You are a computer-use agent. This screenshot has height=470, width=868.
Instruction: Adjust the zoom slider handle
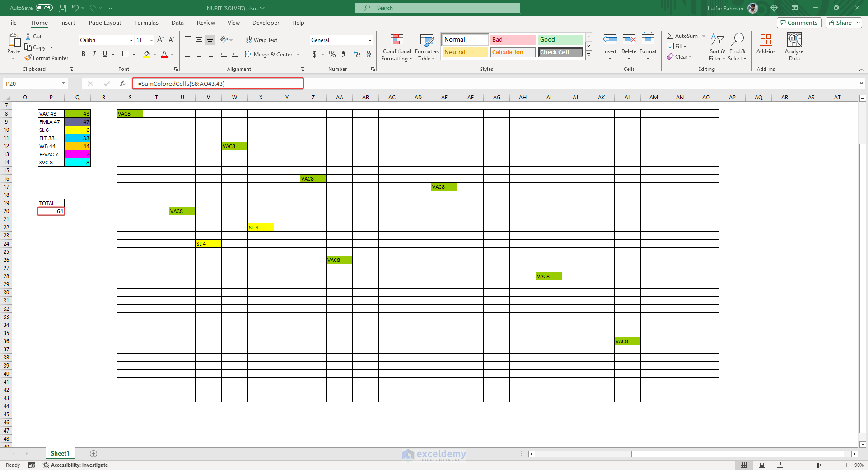coord(818,465)
